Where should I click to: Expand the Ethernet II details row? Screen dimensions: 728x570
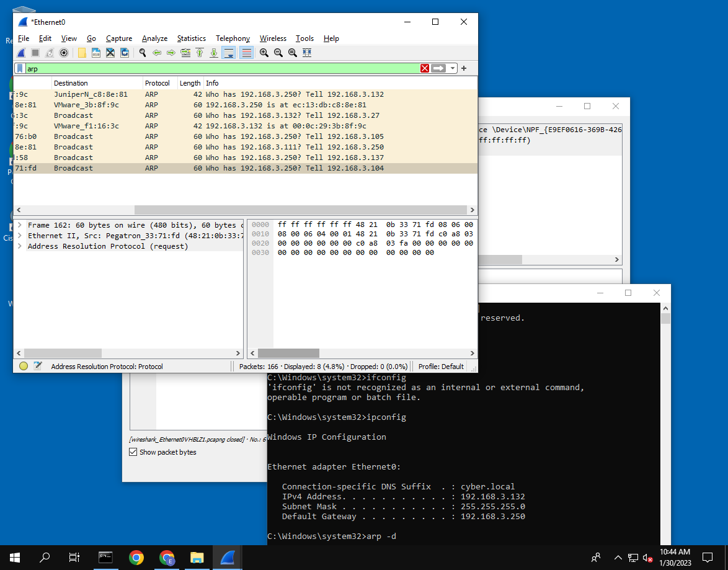click(20, 236)
